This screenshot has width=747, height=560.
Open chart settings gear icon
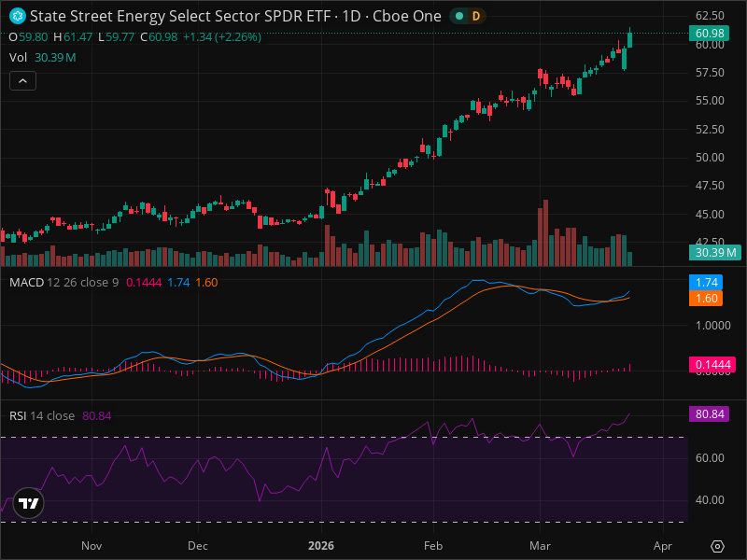tap(717, 546)
